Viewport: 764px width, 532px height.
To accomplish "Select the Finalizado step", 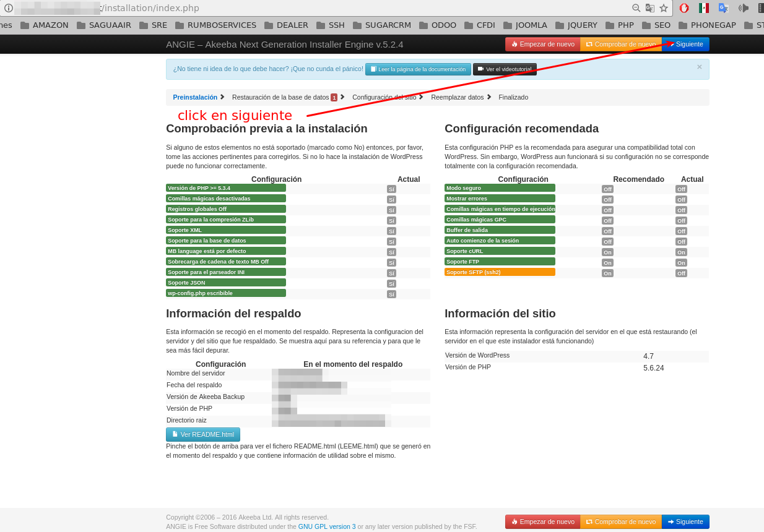I will pos(513,97).
